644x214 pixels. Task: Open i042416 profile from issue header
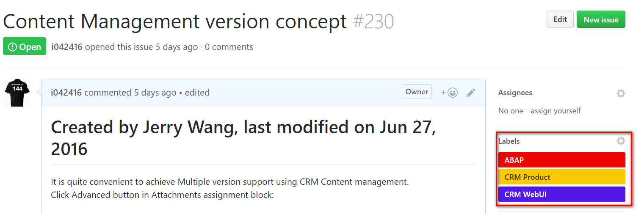[x=67, y=47]
